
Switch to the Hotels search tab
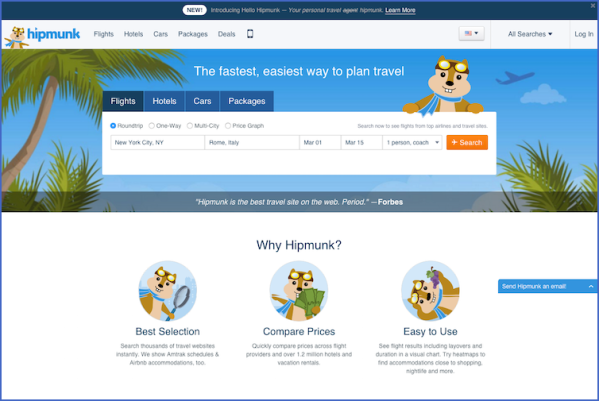164,101
